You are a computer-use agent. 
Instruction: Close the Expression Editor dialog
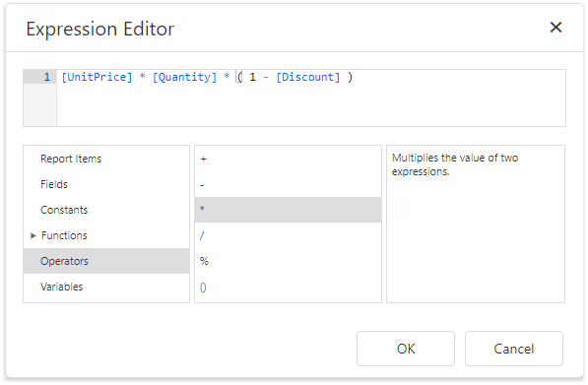point(555,28)
